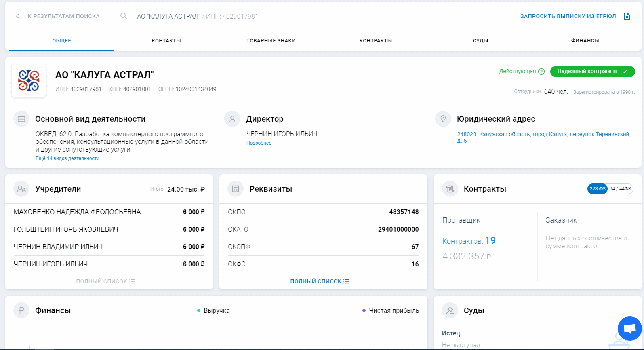This screenshot has width=644, height=350.
Task: Click the Контракты scroll icon
Action: coord(450,189)
